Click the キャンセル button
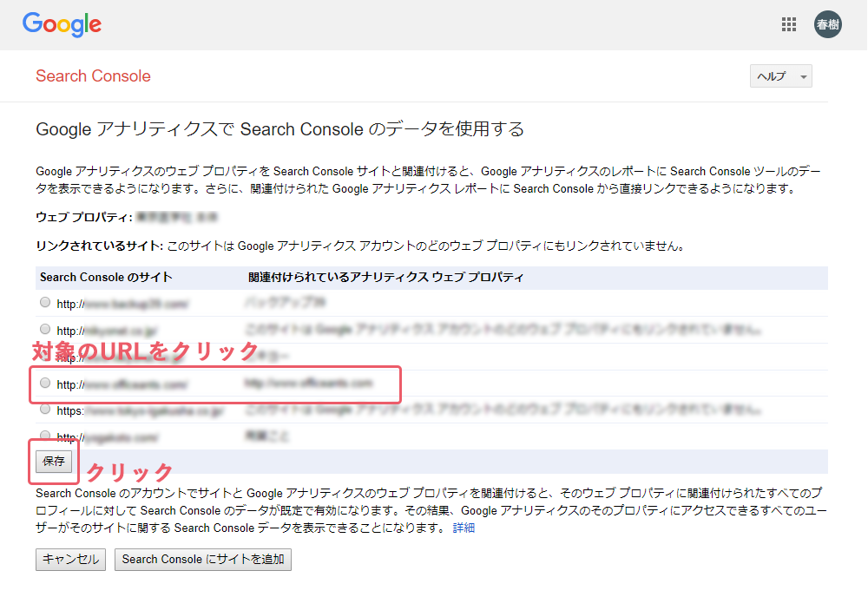 [x=69, y=560]
